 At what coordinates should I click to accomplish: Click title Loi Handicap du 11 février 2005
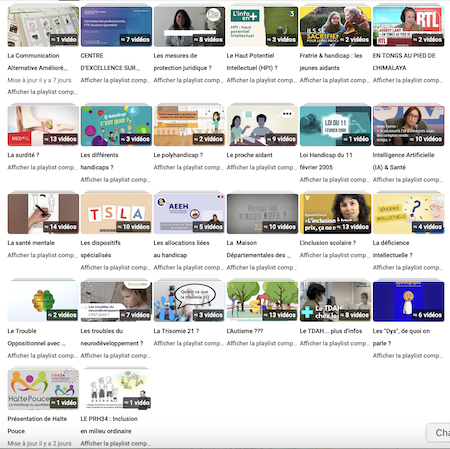pos(326,161)
